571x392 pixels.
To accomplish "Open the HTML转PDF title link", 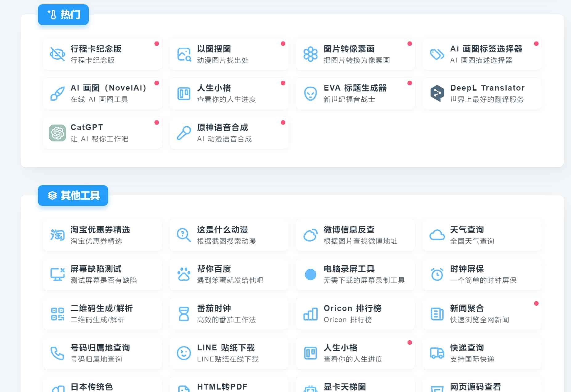I will [222, 387].
